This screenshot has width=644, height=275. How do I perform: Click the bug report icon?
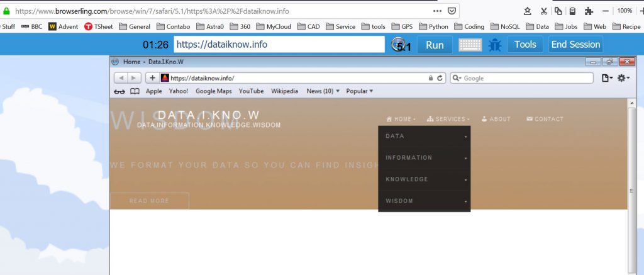495,45
